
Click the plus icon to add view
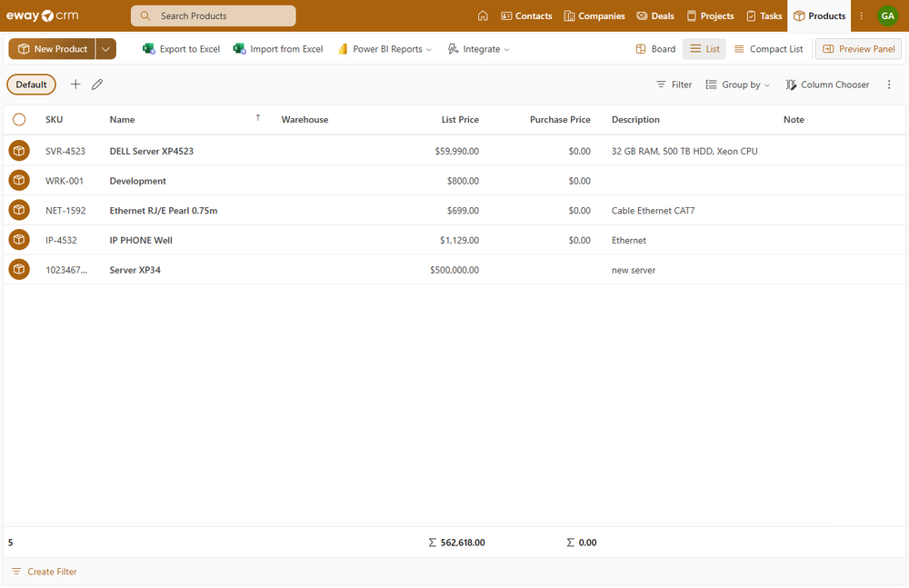75,85
